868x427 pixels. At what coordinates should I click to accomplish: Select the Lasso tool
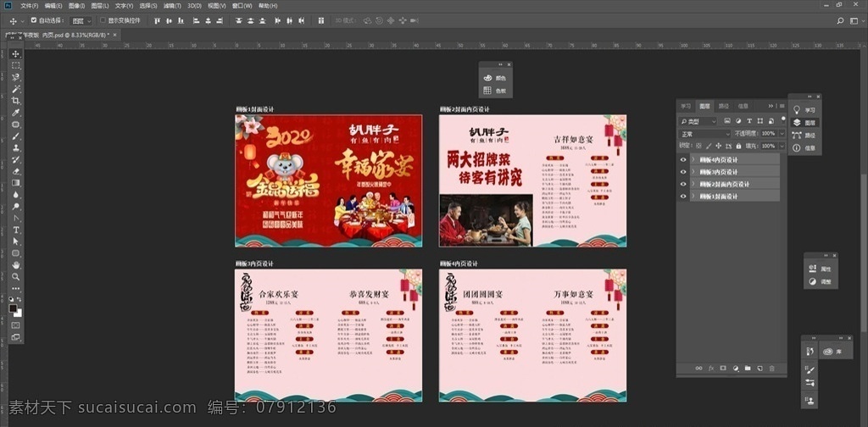point(16,77)
